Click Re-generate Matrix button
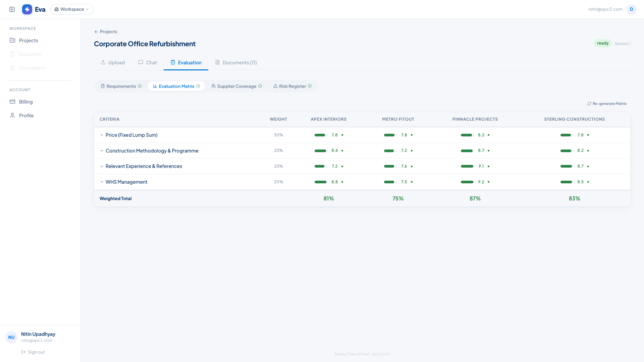 coord(607,104)
